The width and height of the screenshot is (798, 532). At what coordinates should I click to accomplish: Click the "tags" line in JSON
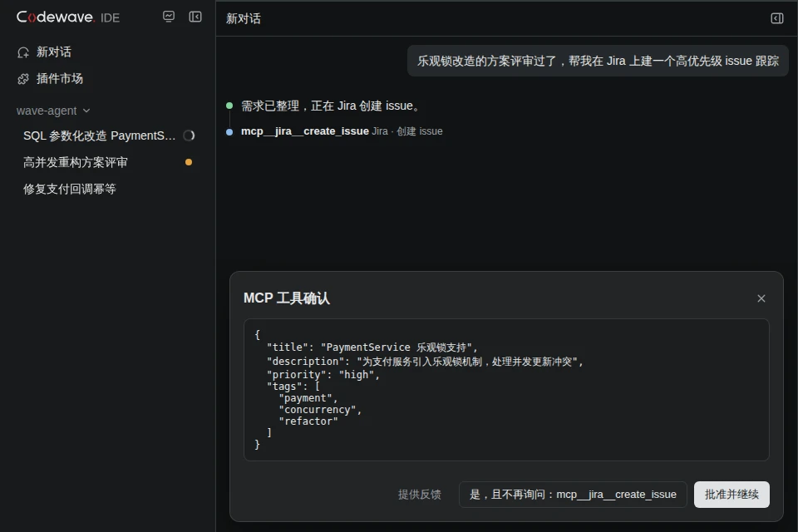tap(293, 387)
